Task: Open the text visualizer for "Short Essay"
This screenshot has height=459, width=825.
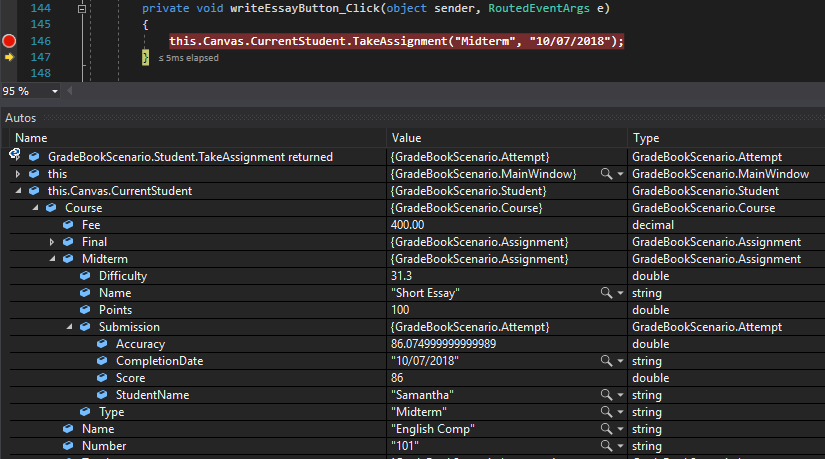Action: click(x=606, y=293)
